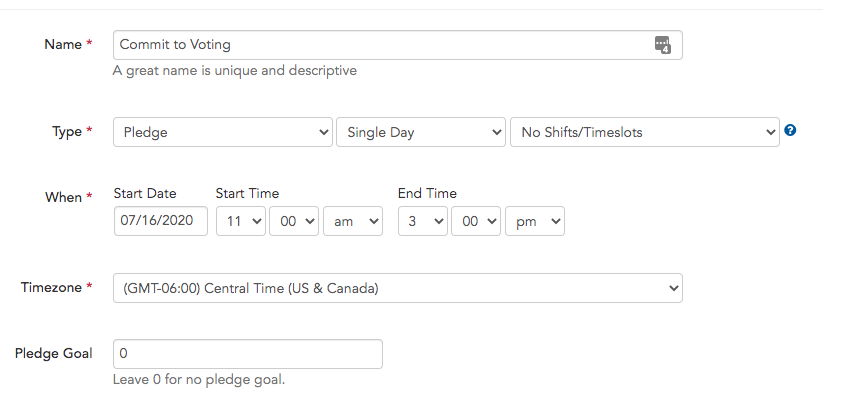
Task: Click into the Pledge Goal input field
Action: (x=248, y=354)
